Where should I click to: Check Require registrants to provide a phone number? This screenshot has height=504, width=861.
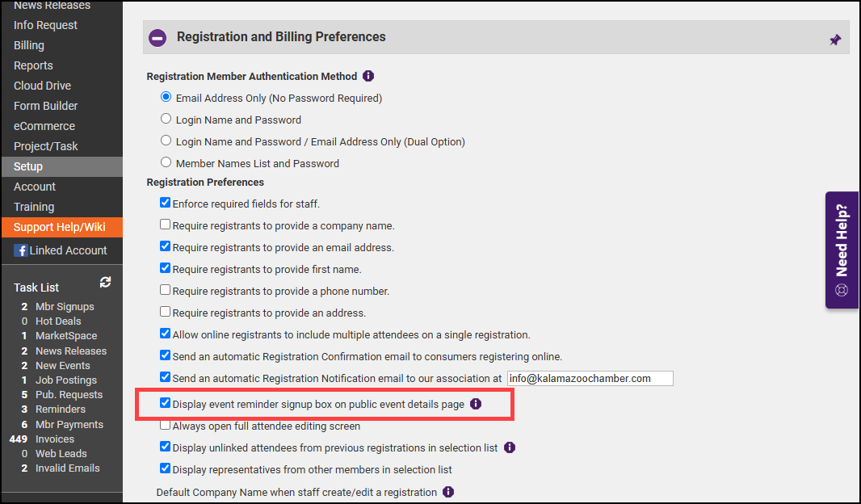[x=166, y=291]
